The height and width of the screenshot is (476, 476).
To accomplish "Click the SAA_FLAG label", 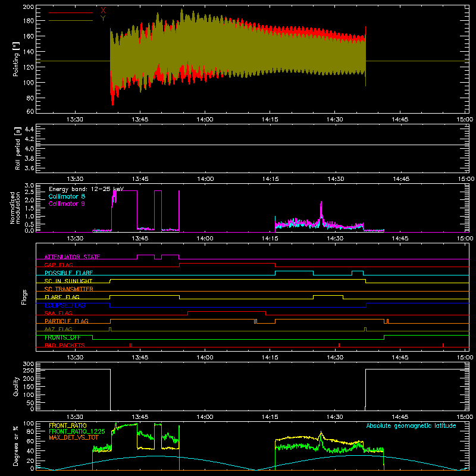I will 58,313.
